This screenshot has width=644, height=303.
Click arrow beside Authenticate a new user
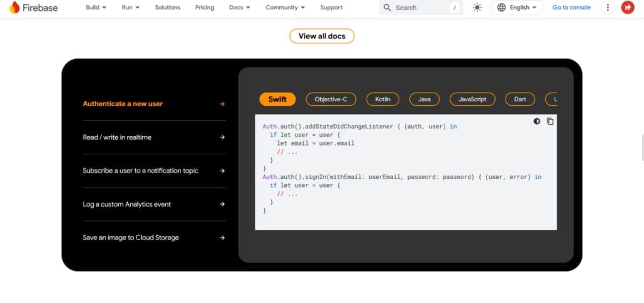point(222,104)
